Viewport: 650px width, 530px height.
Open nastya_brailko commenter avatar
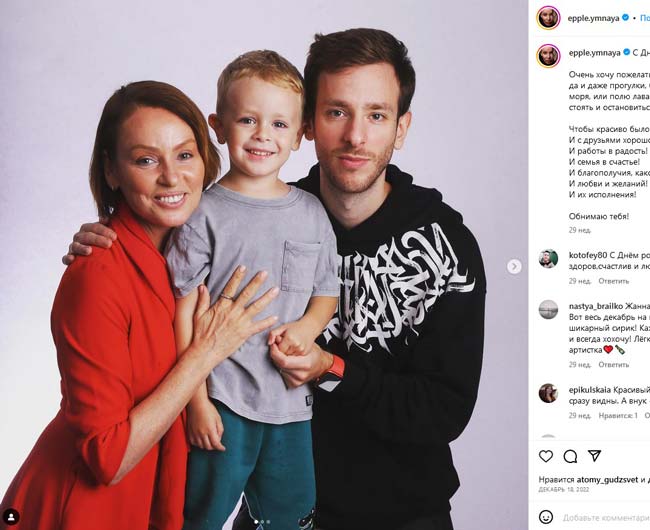click(x=548, y=310)
